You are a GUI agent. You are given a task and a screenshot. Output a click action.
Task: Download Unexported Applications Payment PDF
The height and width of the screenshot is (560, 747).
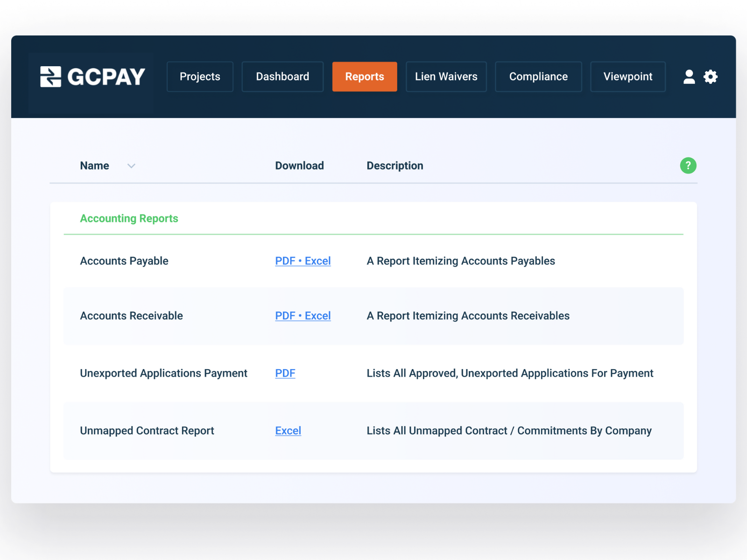pos(285,373)
